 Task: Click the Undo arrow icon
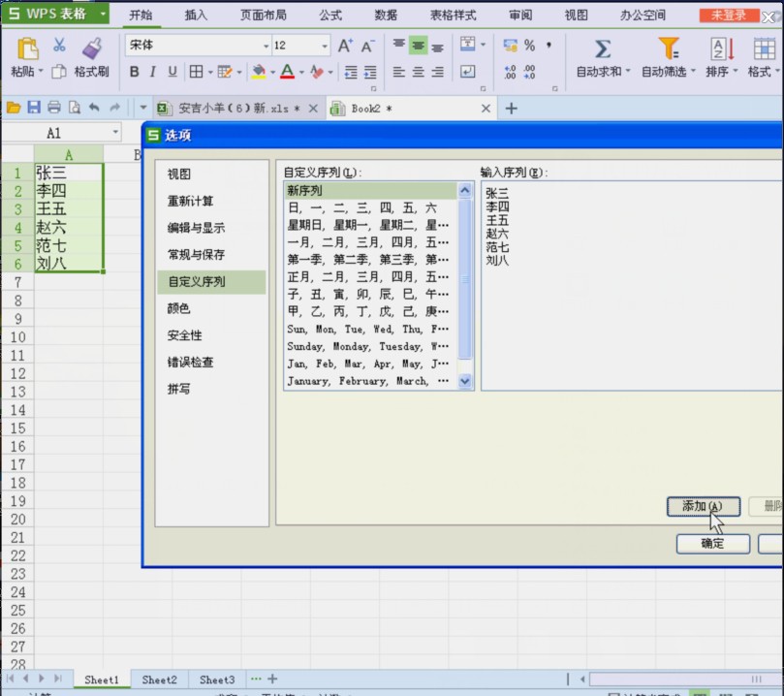pos(94,108)
